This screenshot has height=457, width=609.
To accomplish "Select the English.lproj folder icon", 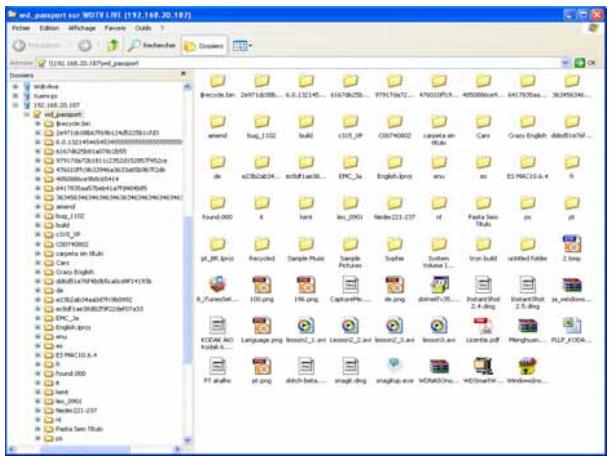I will pyautogui.click(x=394, y=167).
